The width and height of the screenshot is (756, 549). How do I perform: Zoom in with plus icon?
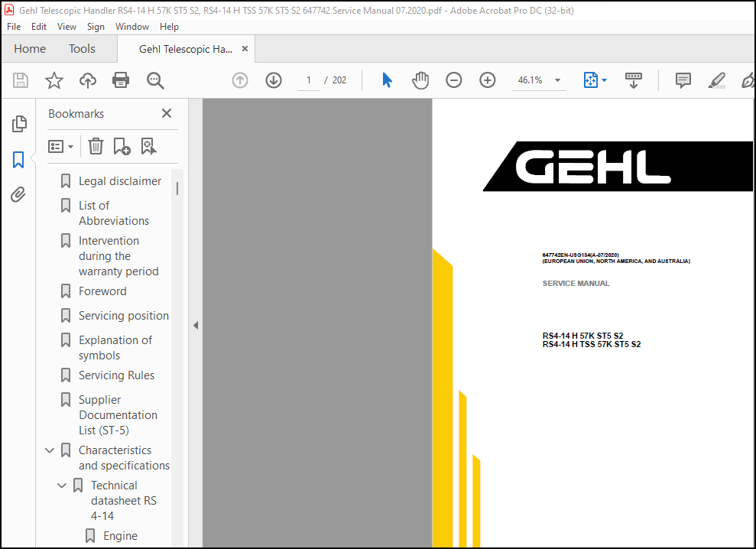(x=488, y=80)
